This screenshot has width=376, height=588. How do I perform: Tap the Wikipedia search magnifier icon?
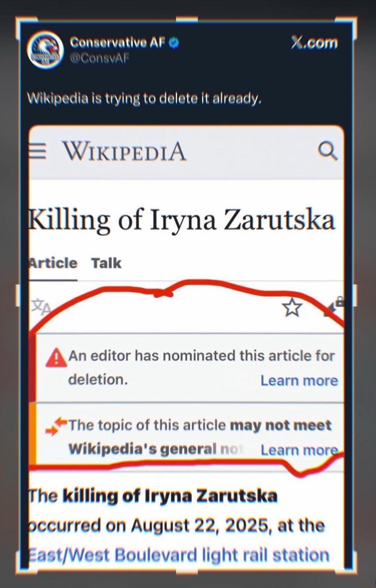click(x=328, y=151)
